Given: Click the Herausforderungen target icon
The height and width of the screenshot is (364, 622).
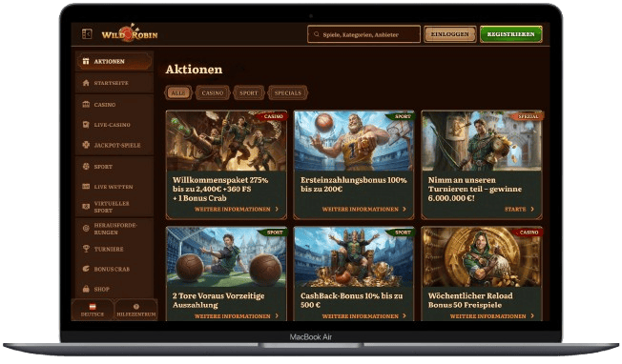Looking at the screenshot, I should tap(86, 228).
